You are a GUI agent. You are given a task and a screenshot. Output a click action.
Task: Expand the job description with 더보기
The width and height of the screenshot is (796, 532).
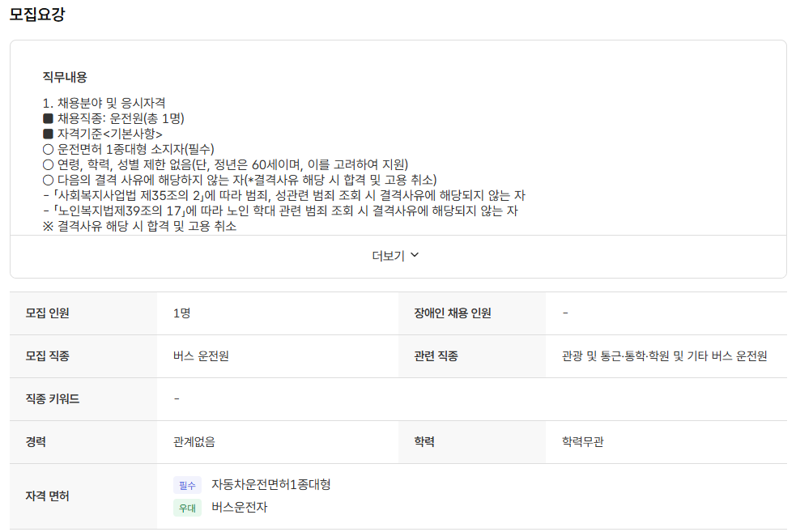click(x=389, y=256)
